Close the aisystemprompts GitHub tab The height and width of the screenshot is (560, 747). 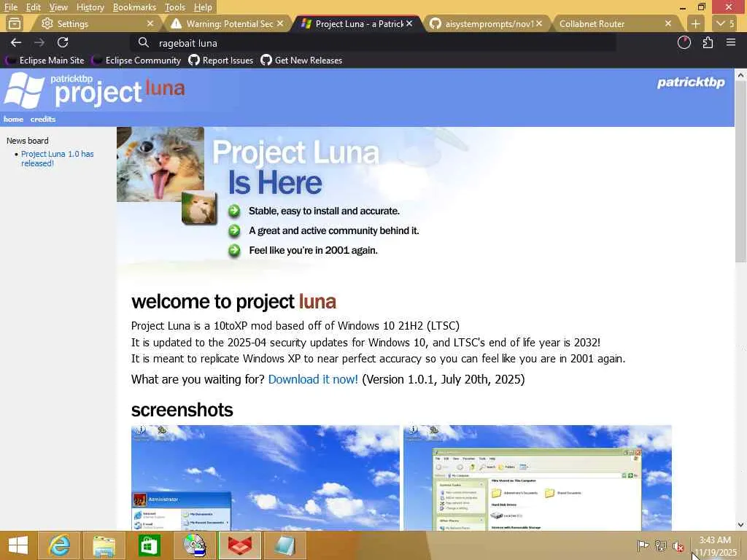click(539, 23)
